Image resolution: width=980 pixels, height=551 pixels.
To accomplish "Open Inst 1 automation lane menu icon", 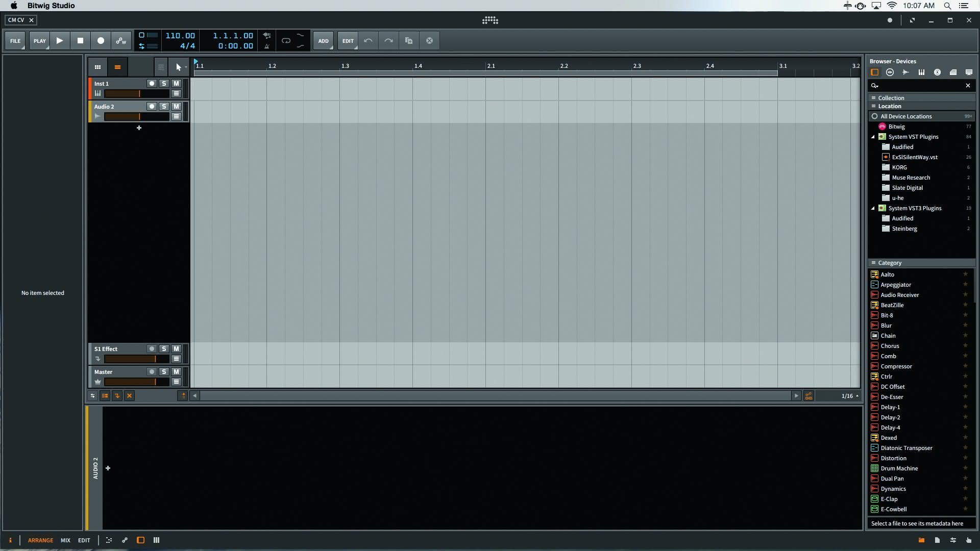I will pyautogui.click(x=176, y=94).
